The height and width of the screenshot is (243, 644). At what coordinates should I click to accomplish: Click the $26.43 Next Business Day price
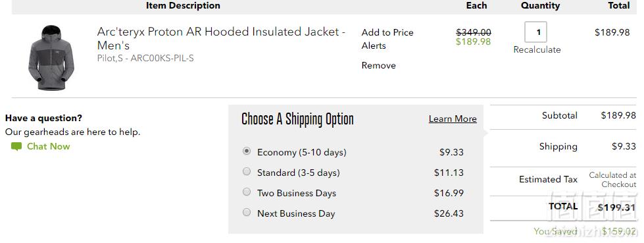point(449,213)
